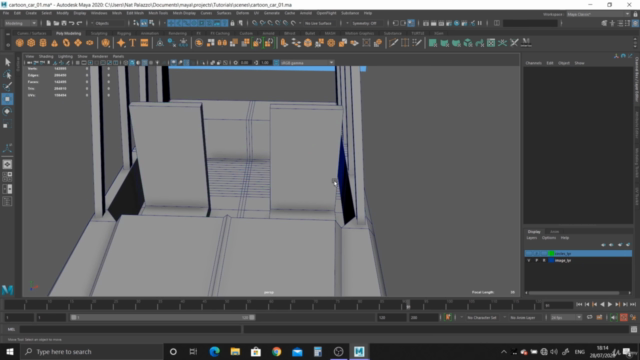Create a polygon sphere from the shelf
Viewport: 640px width, 360px height.
(x=19, y=43)
